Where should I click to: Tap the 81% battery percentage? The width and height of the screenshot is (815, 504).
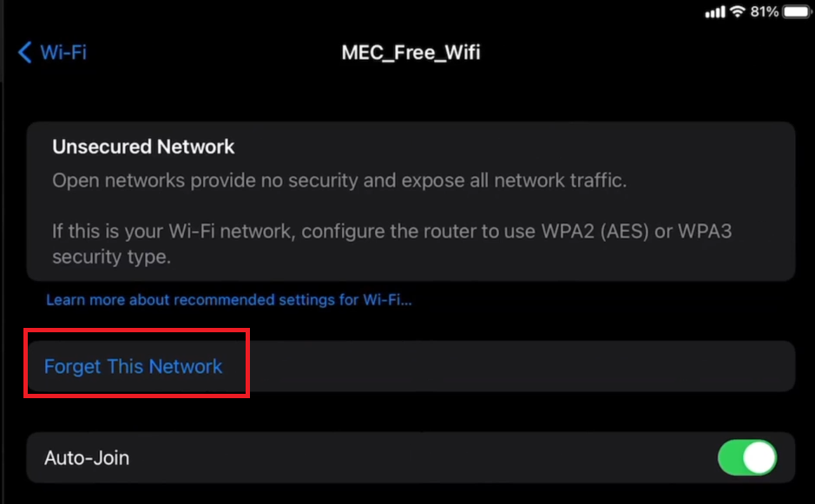(x=765, y=12)
